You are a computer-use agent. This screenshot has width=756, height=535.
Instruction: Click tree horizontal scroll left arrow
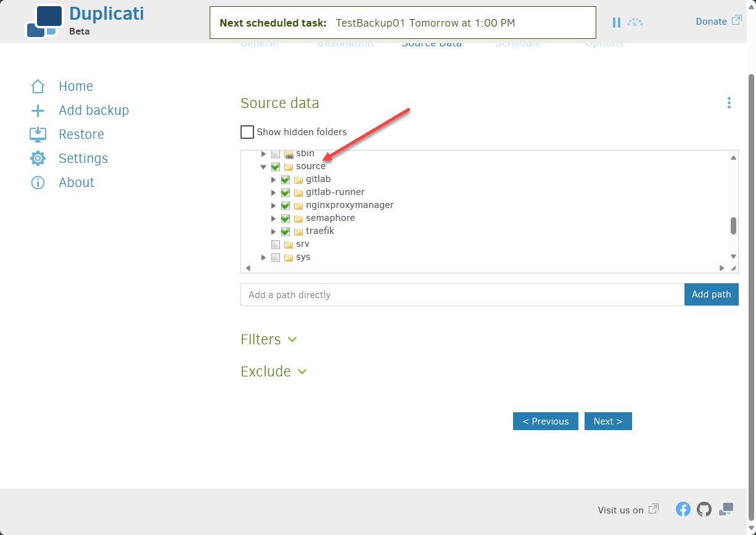click(x=248, y=268)
